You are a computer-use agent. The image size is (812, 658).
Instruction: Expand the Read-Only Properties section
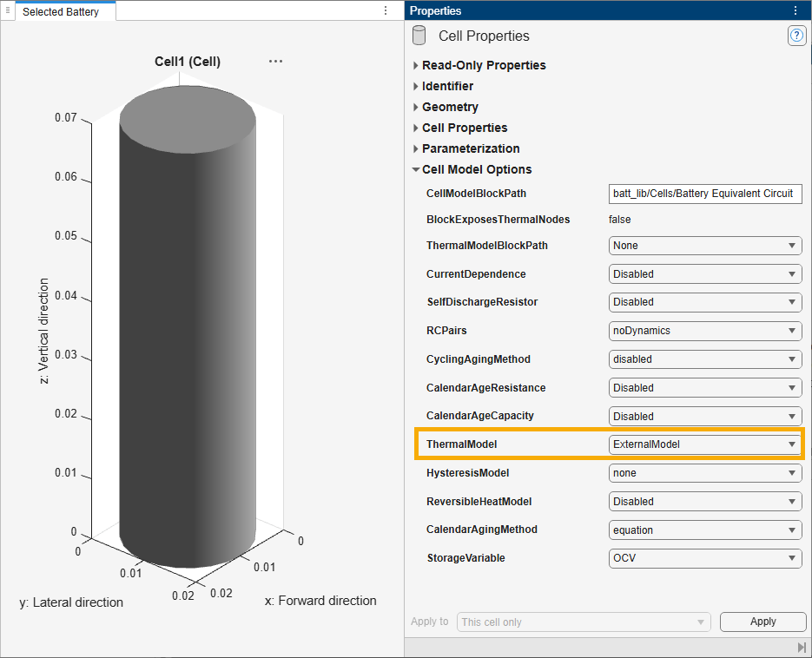pyautogui.click(x=415, y=65)
